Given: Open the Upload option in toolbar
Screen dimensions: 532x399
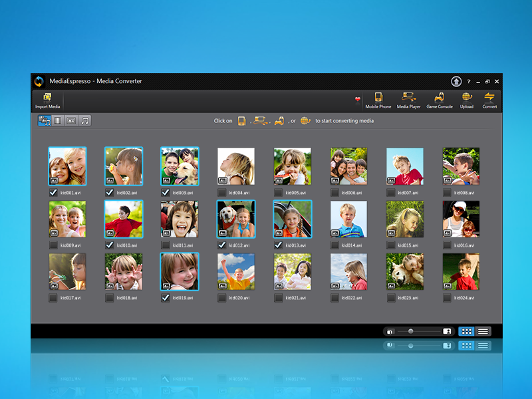Looking at the screenshot, I should click(467, 101).
